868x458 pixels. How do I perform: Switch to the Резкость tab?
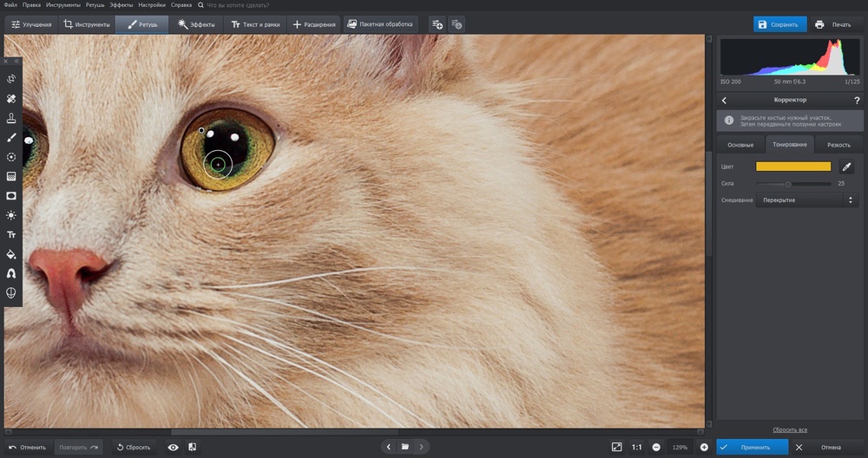838,144
